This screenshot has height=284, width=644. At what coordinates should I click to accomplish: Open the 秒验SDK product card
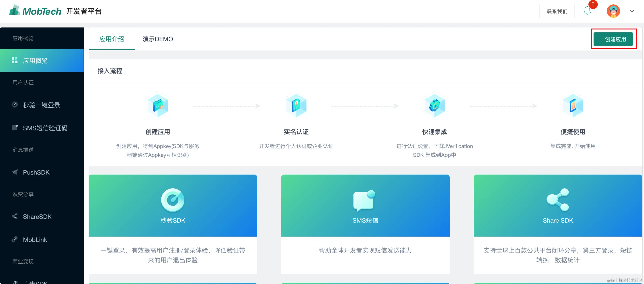click(172, 206)
